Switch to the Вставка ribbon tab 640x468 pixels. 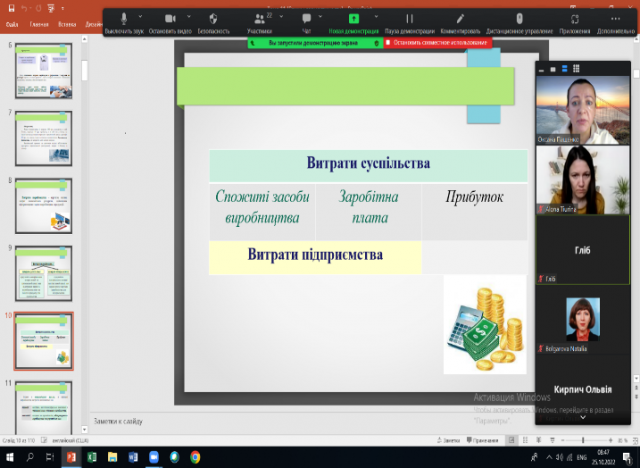[67, 24]
